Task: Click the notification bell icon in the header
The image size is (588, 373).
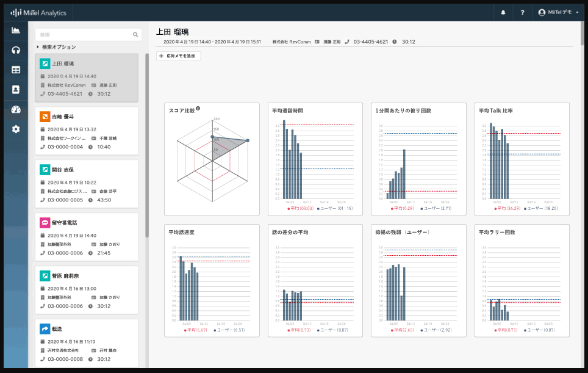Action: [503, 12]
